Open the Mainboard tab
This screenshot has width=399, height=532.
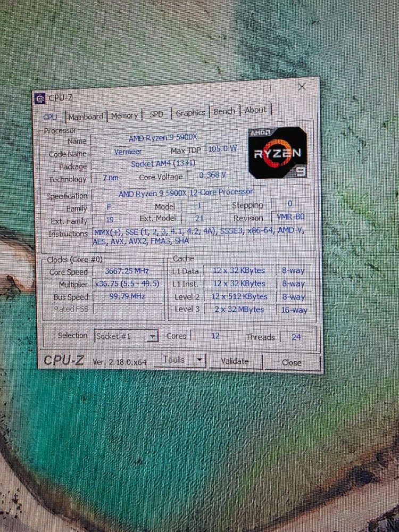(x=86, y=117)
